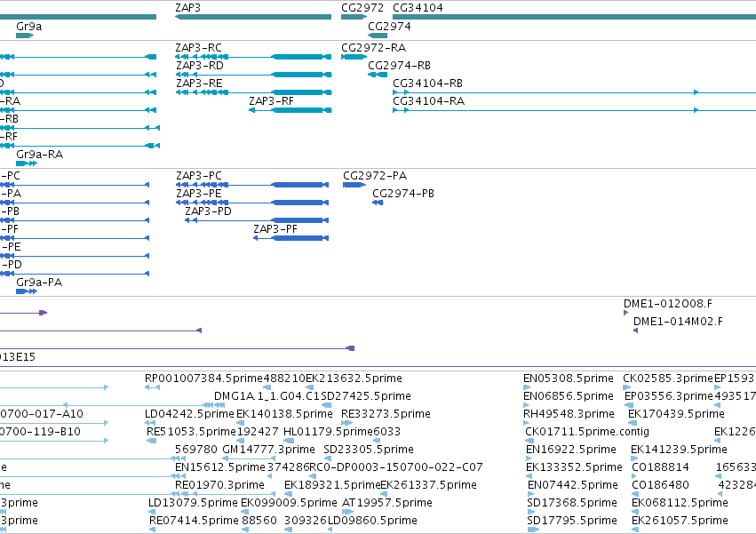Select the CG2974 gene feature

click(x=378, y=36)
